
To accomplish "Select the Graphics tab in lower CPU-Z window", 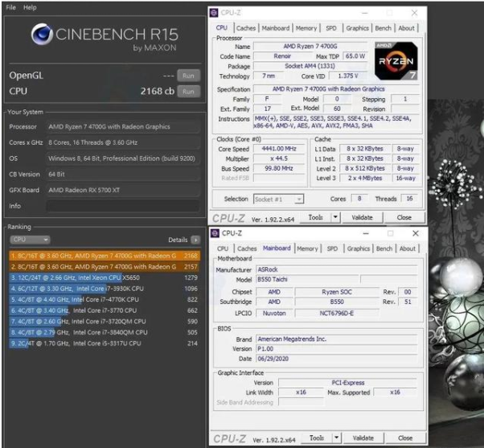I will (x=358, y=249).
